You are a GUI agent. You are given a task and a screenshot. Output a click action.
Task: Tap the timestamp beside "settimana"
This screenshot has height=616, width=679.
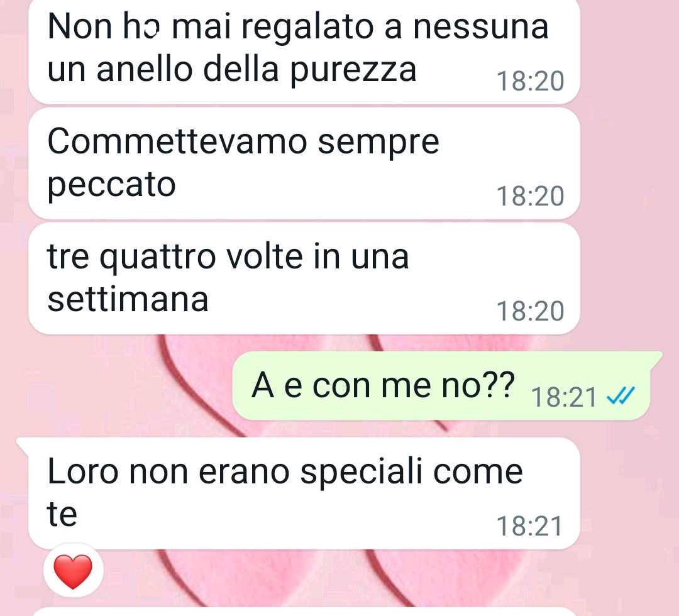tap(530, 311)
